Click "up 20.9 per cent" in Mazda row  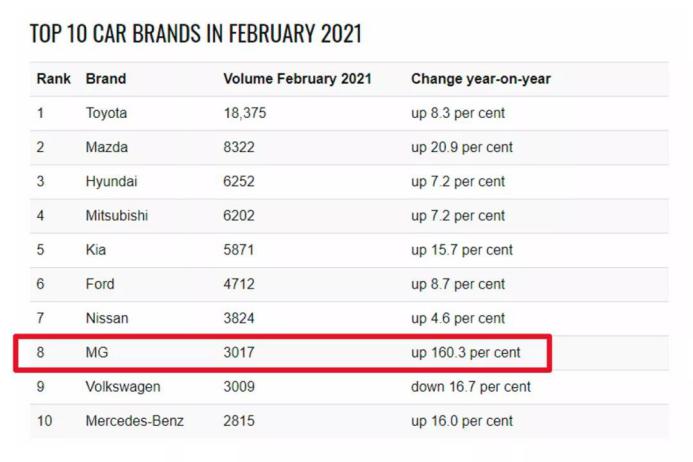pos(461,147)
